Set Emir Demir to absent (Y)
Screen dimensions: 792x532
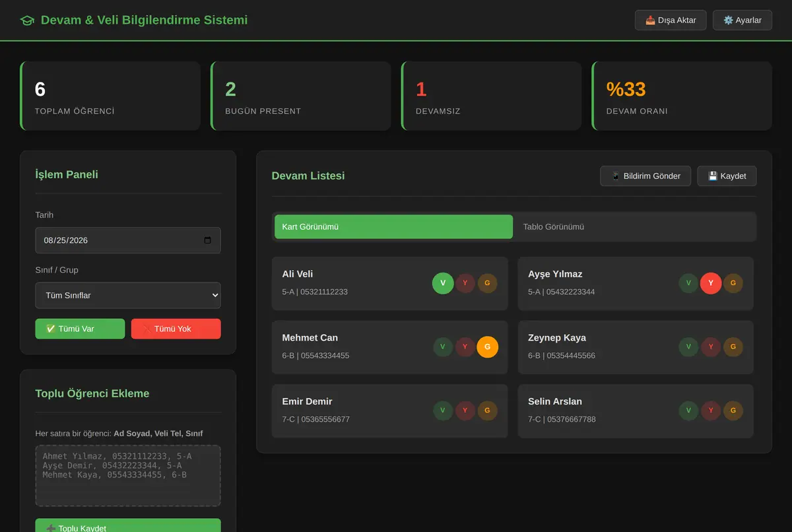465,411
